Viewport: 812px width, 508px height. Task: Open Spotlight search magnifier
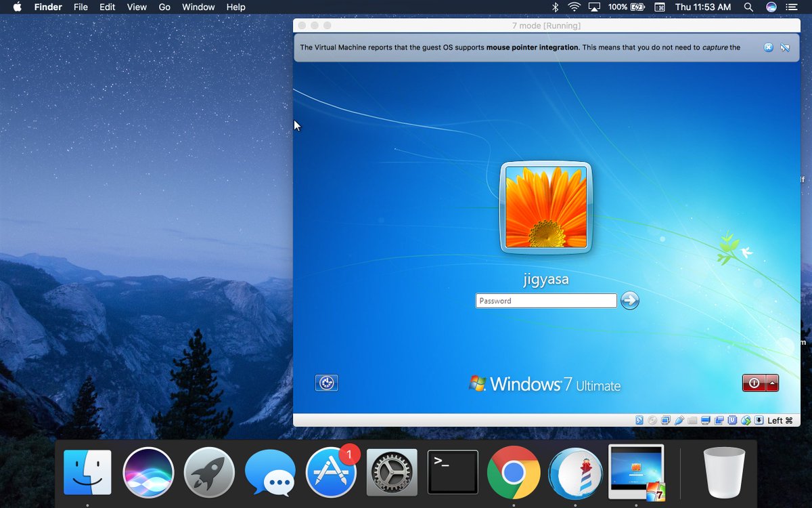(748, 7)
